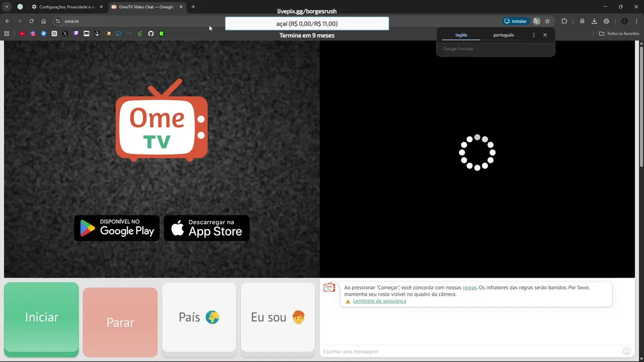
Task: Open the green K (Kick) bookmark
Action: click(162, 34)
